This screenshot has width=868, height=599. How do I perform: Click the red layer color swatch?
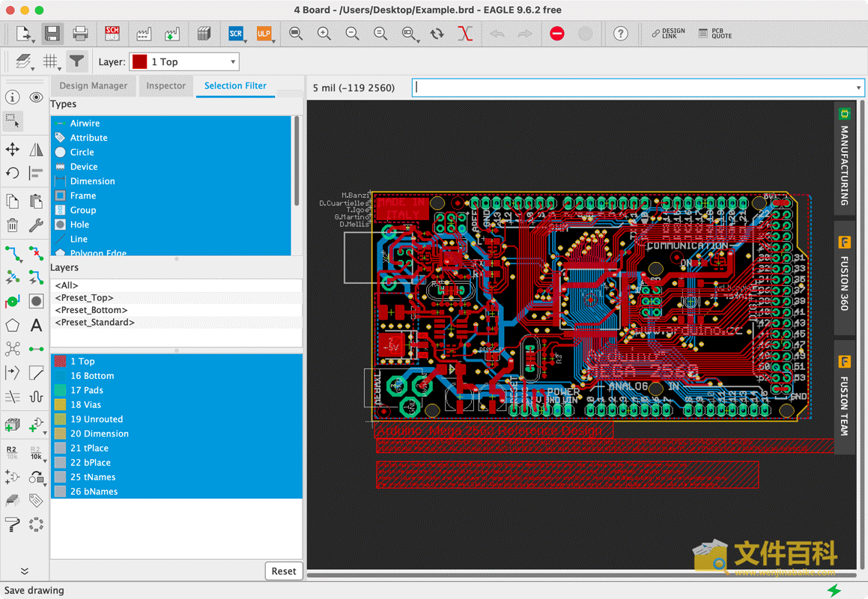tap(139, 62)
